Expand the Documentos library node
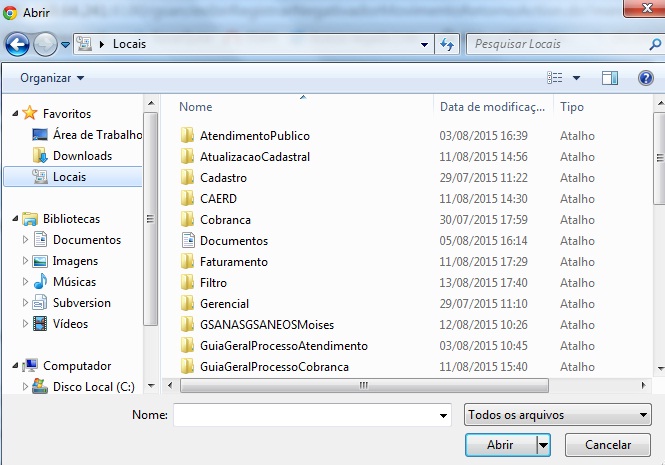Screen dimensions: 665x465 coord(25,240)
